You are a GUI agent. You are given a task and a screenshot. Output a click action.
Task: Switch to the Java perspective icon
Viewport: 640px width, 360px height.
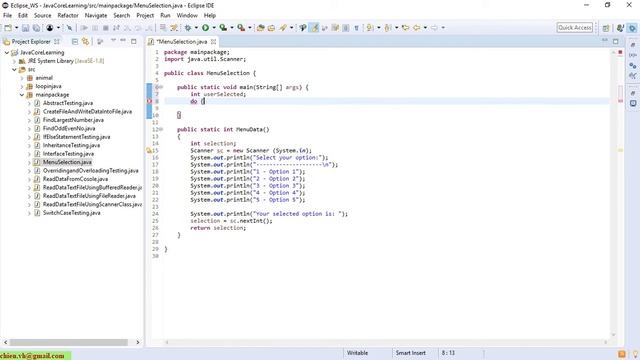click(620, 28)
